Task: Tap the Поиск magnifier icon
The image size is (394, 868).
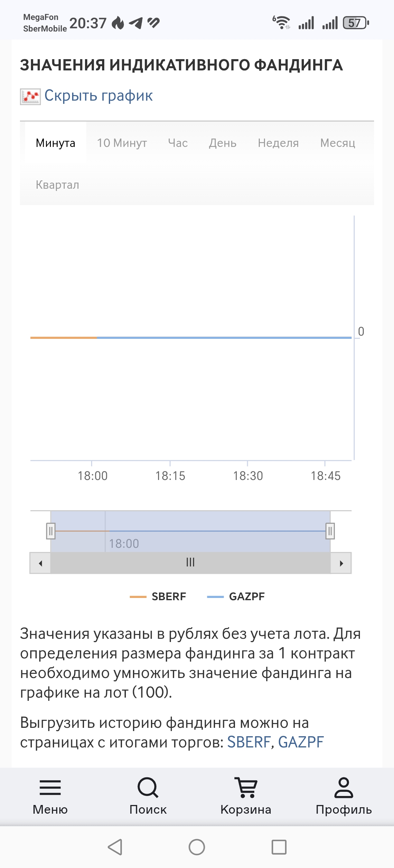Action: click(148, 788)
